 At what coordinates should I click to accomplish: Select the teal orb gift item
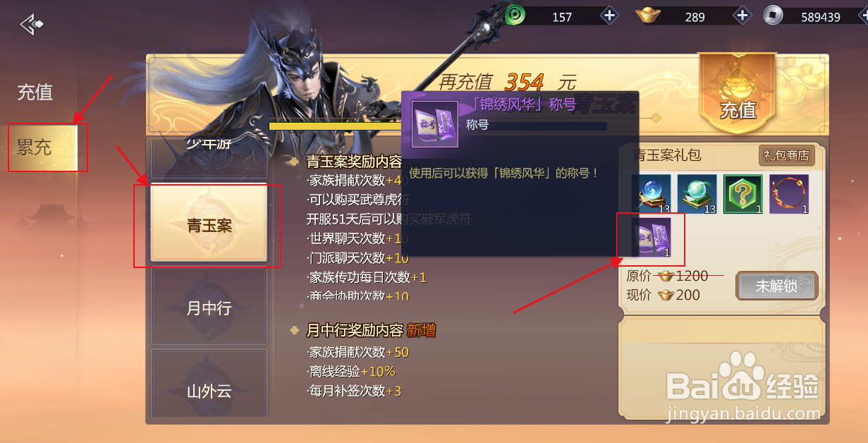[x=697, y=195]
